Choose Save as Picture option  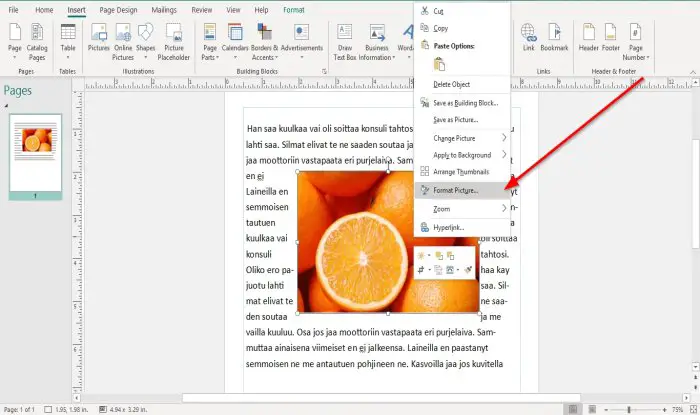pos(462,120)
